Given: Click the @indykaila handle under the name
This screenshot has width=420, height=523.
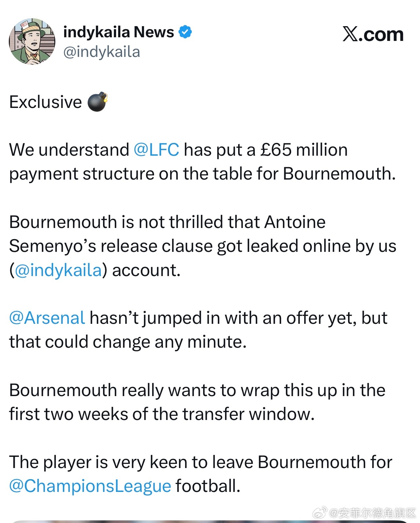Looking at the screenshot, I should point(101,52).
